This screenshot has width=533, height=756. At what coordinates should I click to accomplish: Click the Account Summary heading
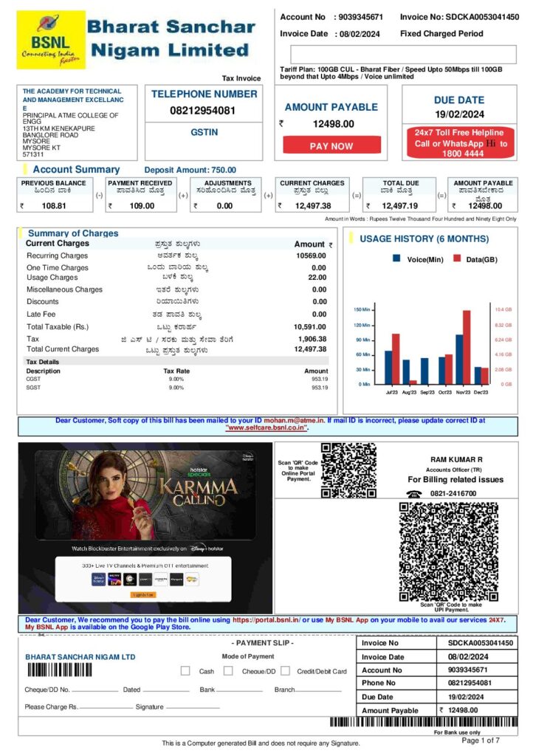coord(76,169)
